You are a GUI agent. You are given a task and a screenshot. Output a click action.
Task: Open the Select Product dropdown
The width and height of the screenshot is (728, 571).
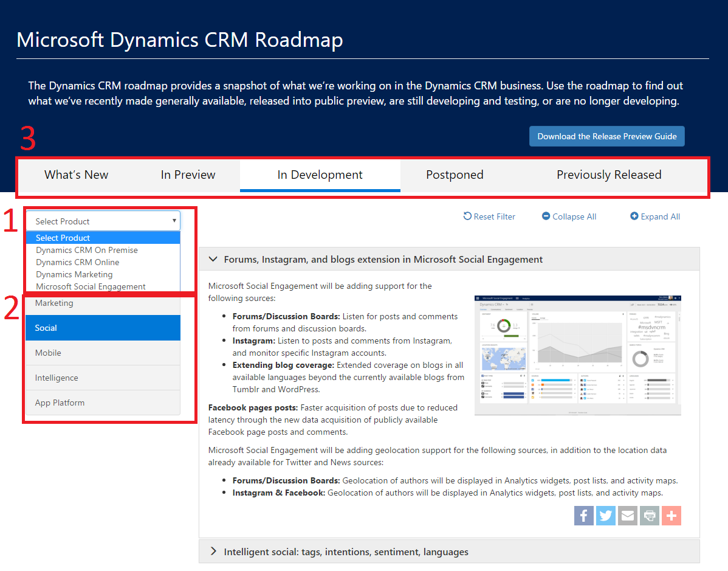[x=103, y=221]
